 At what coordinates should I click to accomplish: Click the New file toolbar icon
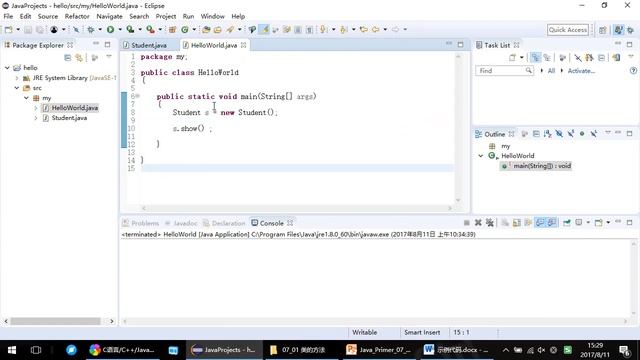(9, 29)
